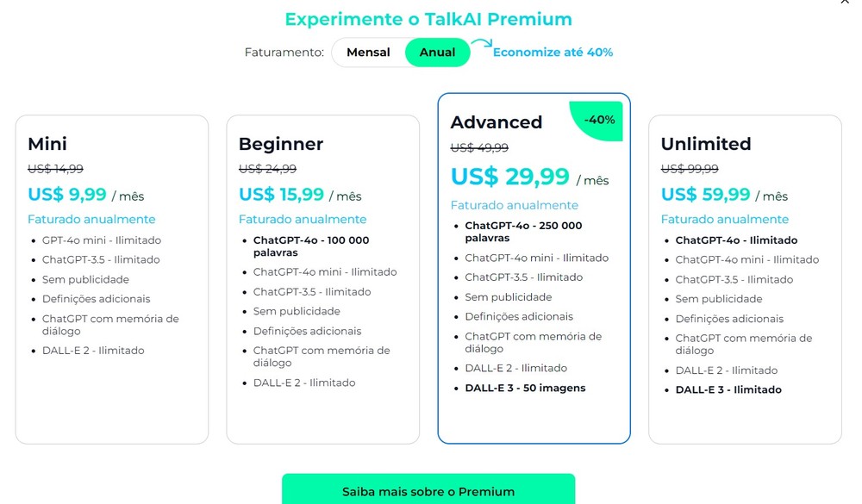Click the US$ 9,99 price
This screenshot has width=862, height=504.
click(x=67, y=195)
